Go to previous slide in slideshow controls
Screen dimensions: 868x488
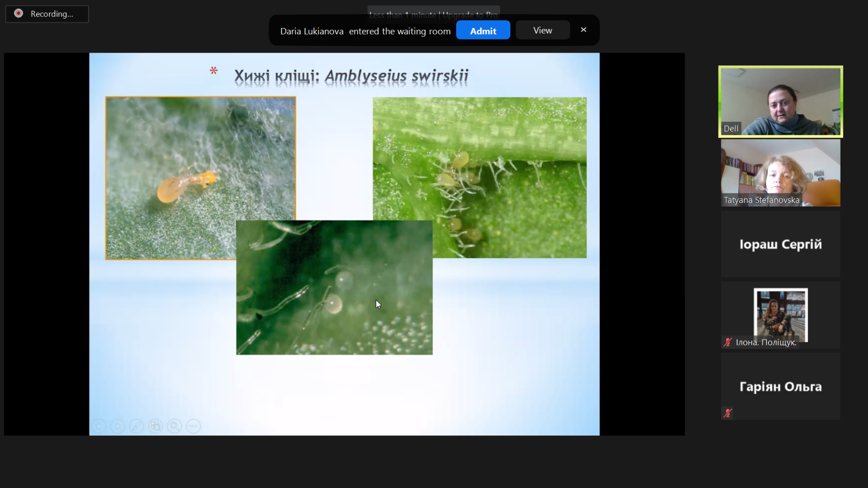[x=99, y=426]
